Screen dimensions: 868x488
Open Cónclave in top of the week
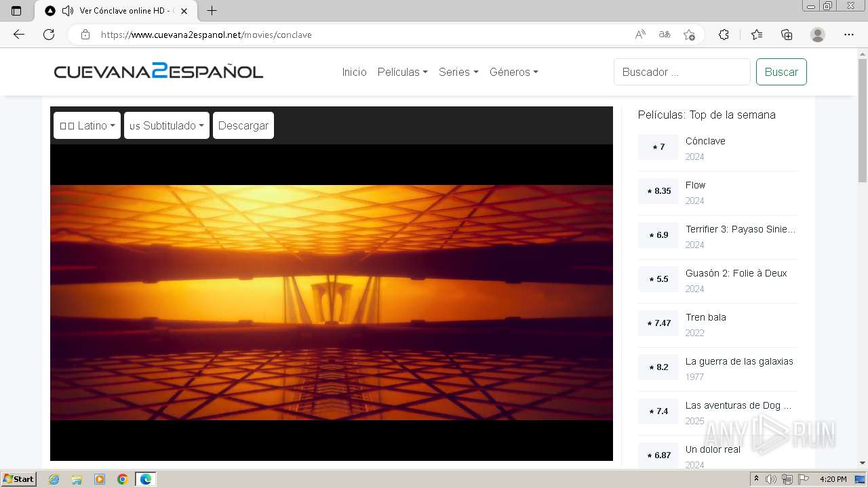pos(705,141)
